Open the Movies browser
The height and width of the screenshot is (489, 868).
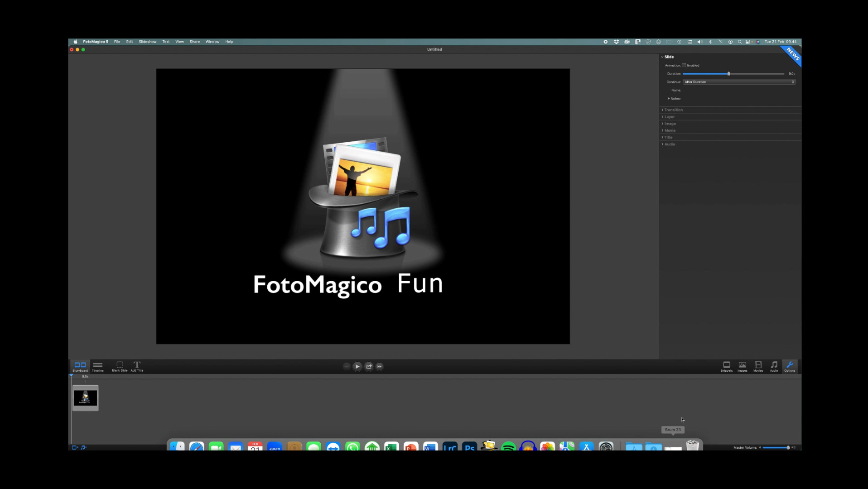[x=758, y=366]
